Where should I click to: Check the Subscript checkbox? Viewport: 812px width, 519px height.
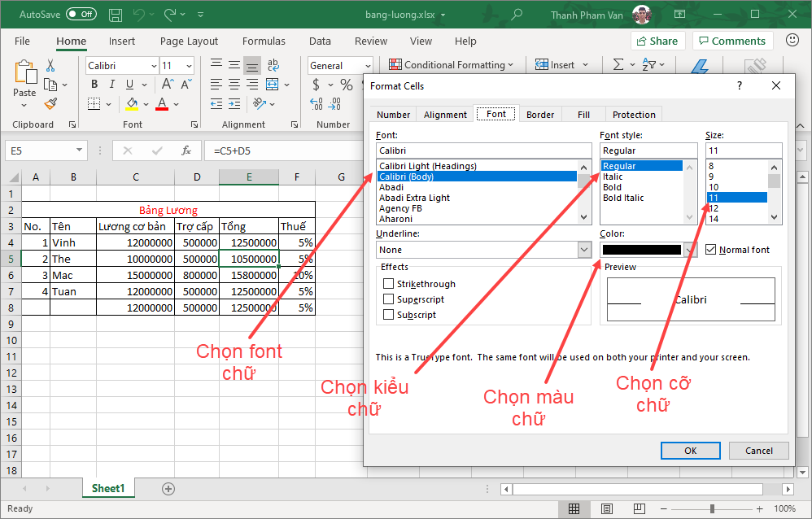tap(388, 314)
